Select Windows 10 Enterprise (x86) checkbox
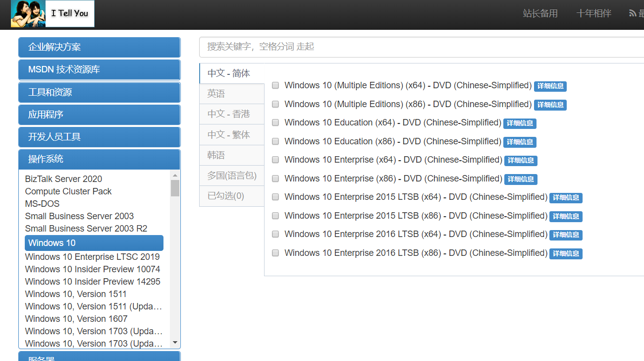 [x=275, y=179]
